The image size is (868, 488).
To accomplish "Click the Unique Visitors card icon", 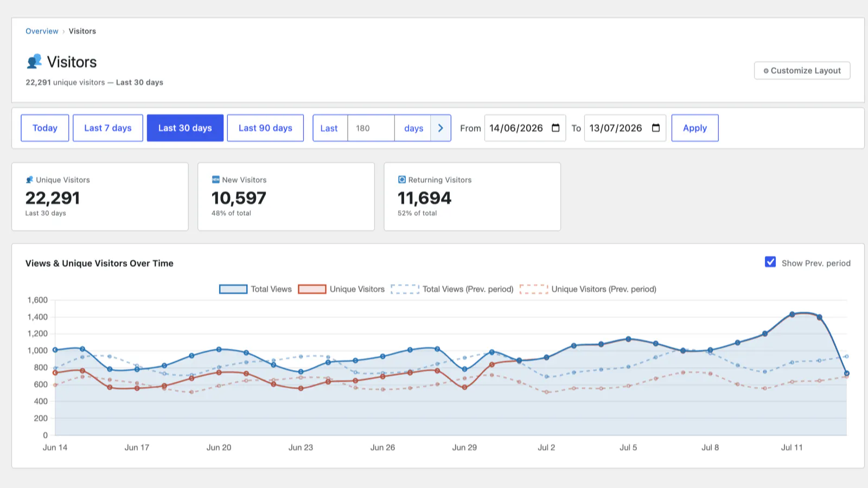I will (x=29, y=180).
